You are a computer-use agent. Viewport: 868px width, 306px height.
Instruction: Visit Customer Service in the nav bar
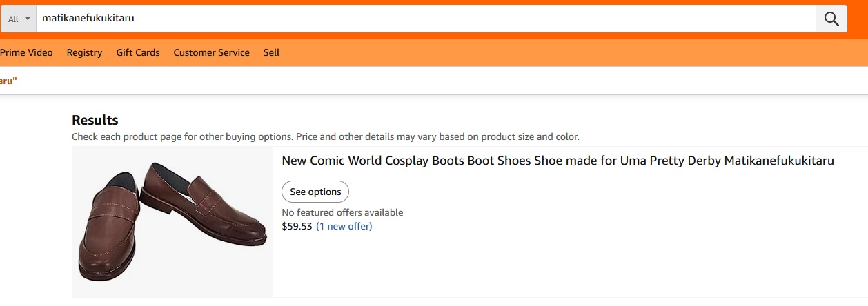point(211,52)
